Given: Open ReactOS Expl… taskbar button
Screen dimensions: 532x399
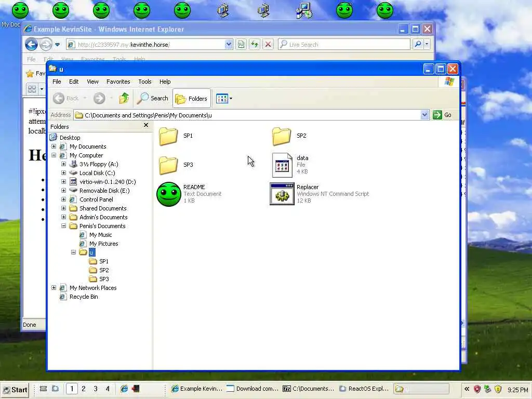Looking at the screenshot, I should click(x=364, y=389).
